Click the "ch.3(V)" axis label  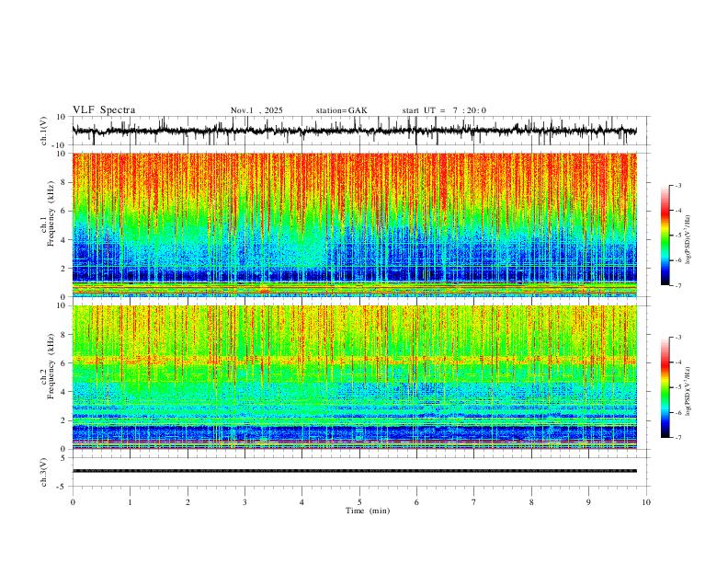[x=44, y=472]
